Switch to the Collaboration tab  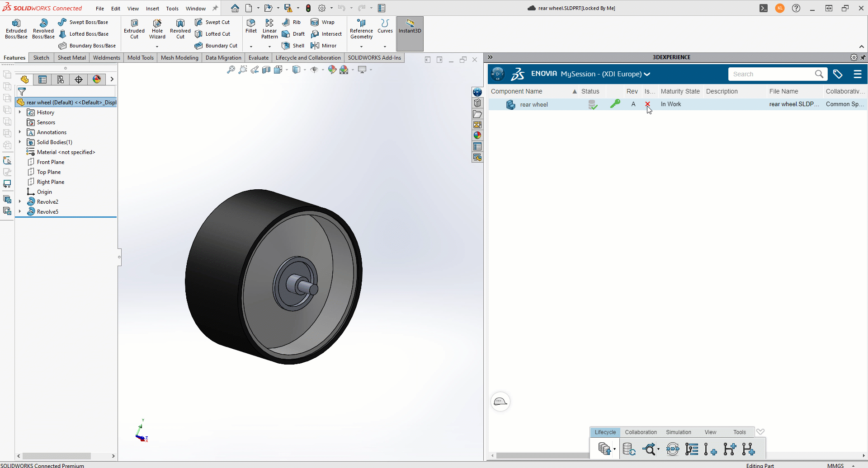point(641,432)
